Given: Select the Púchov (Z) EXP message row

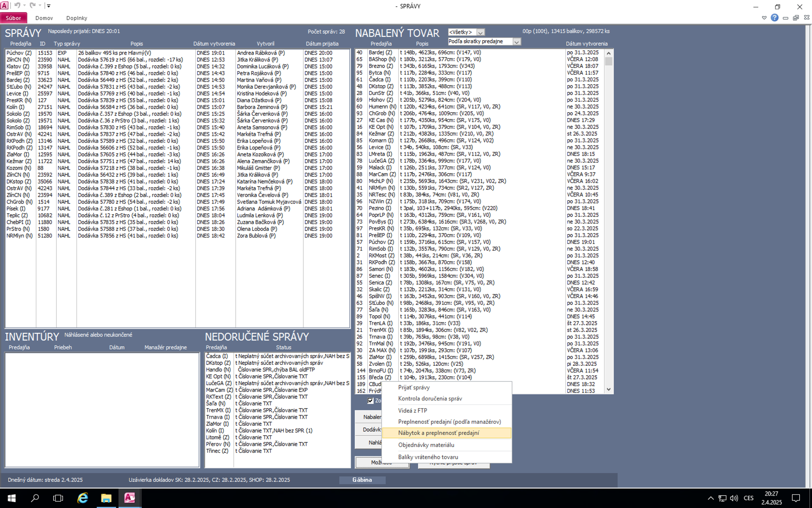Looking at the screenshot, I should [x=114, y=53].
